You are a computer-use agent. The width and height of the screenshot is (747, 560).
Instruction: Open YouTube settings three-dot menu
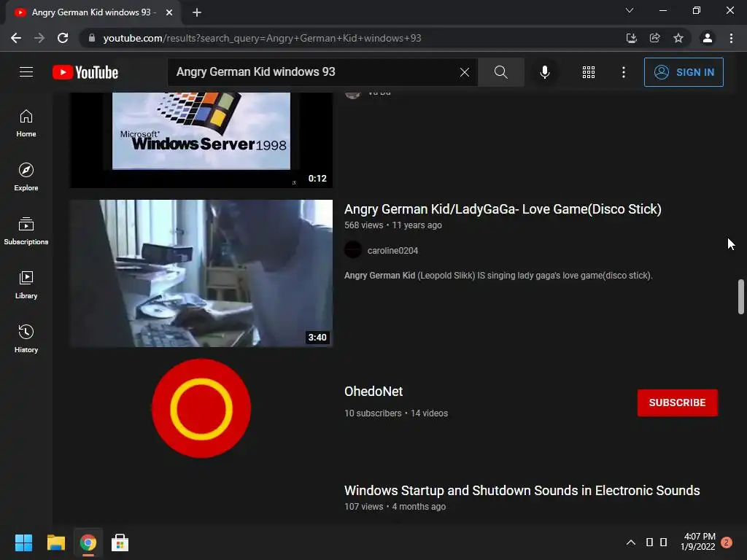[623, 72]
